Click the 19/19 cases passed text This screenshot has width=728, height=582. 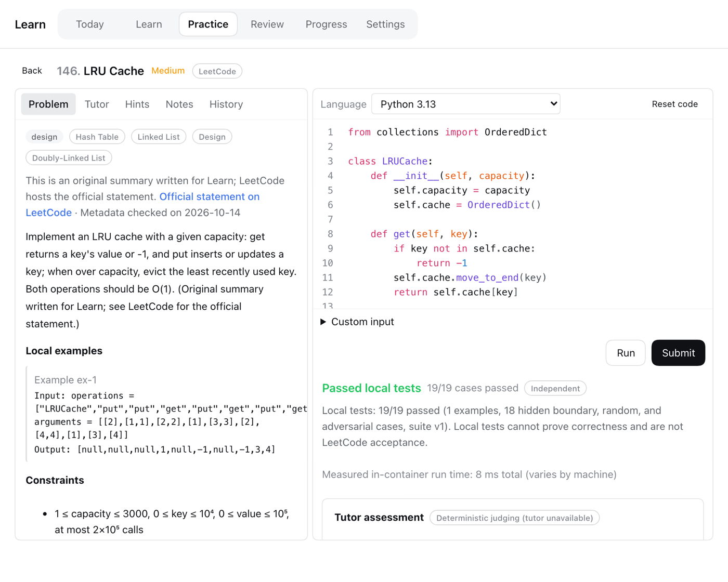click(x=473, y=388)
